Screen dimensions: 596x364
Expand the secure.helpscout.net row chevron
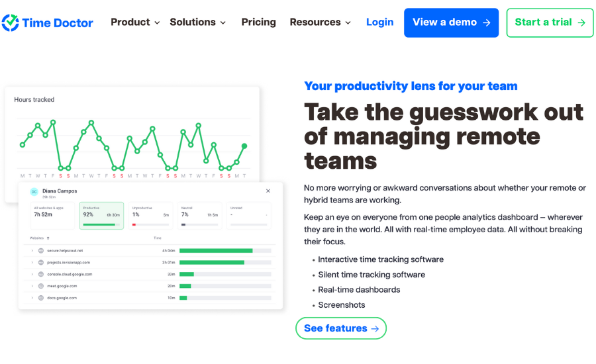coord(32,251)
